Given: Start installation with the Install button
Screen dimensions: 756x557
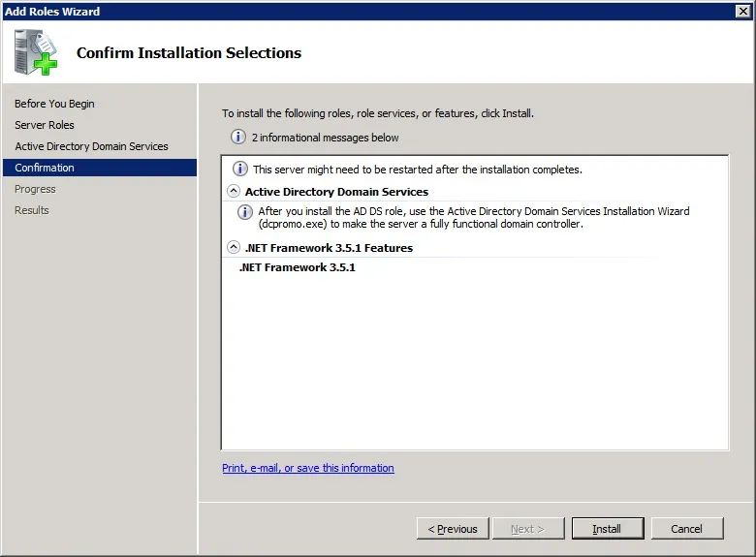Looking at the screenshot, I should pyautogui.click(x=608, y=529).
